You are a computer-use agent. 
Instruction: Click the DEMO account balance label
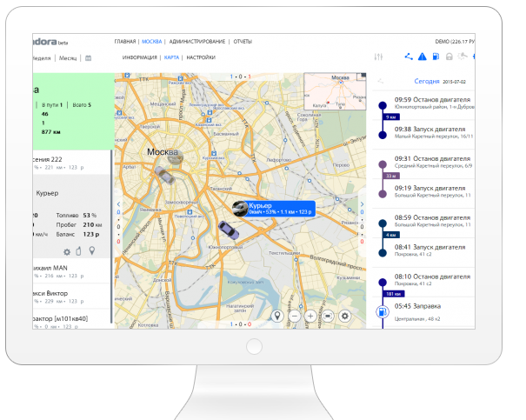[455, 42]
